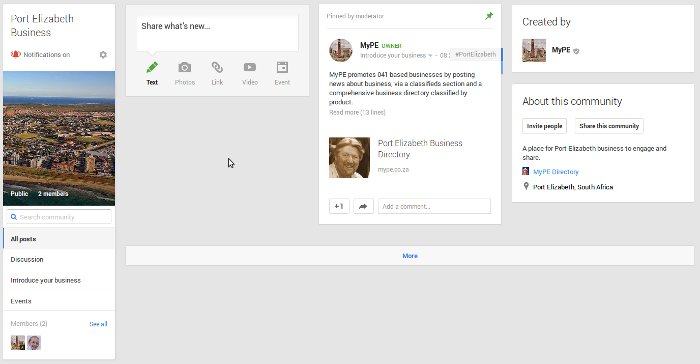Expand post with Read more link

[x=357, y=113]
